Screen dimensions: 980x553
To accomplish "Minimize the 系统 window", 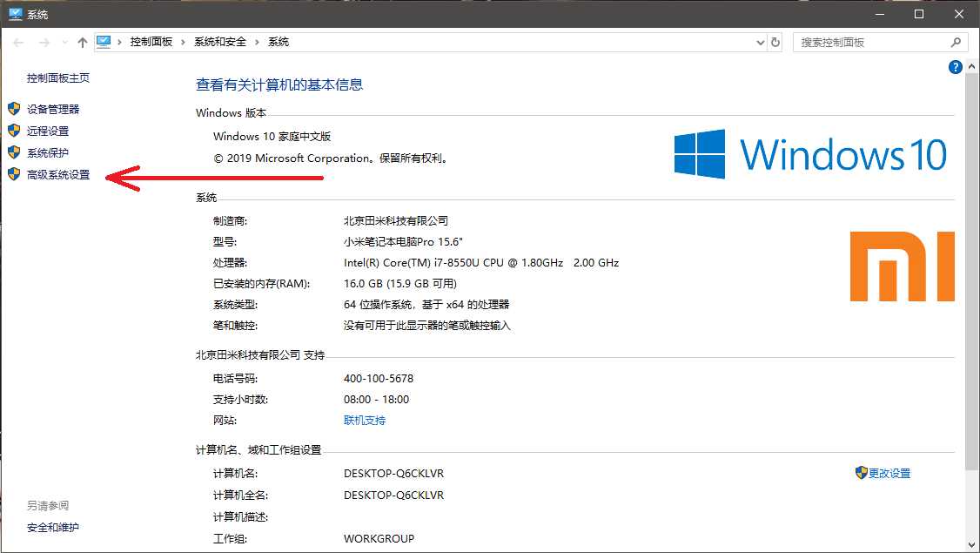I will pyautogui.click(x=880, y=14).
